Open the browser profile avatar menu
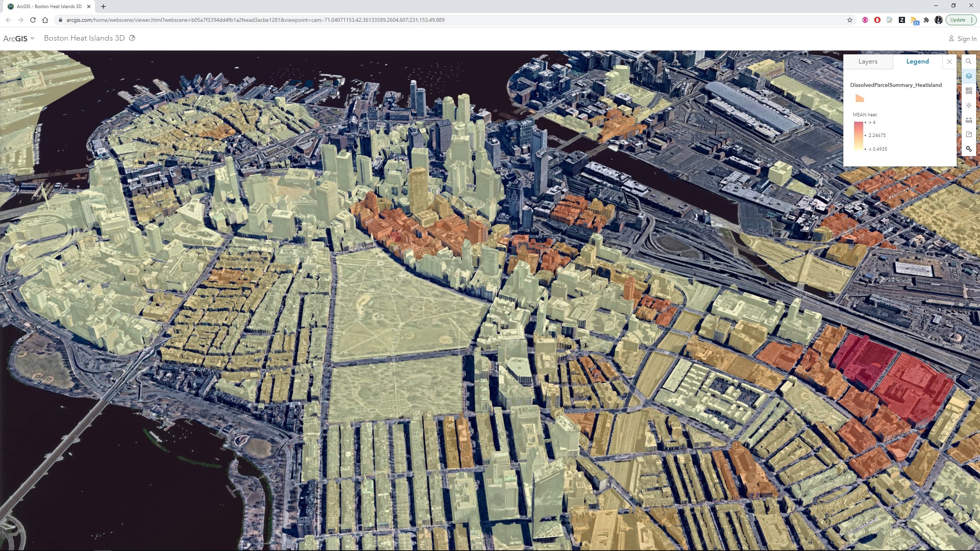Screen dimensions: 980x551 [x=939, y=20]
